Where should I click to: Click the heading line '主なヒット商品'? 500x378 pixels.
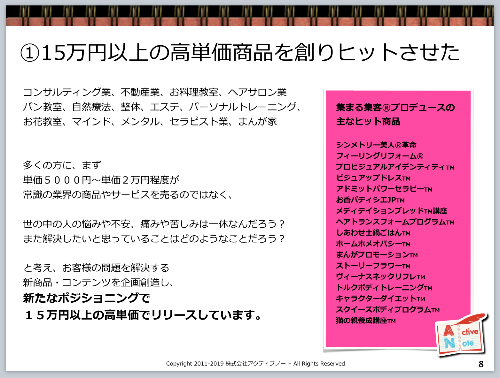368,121
